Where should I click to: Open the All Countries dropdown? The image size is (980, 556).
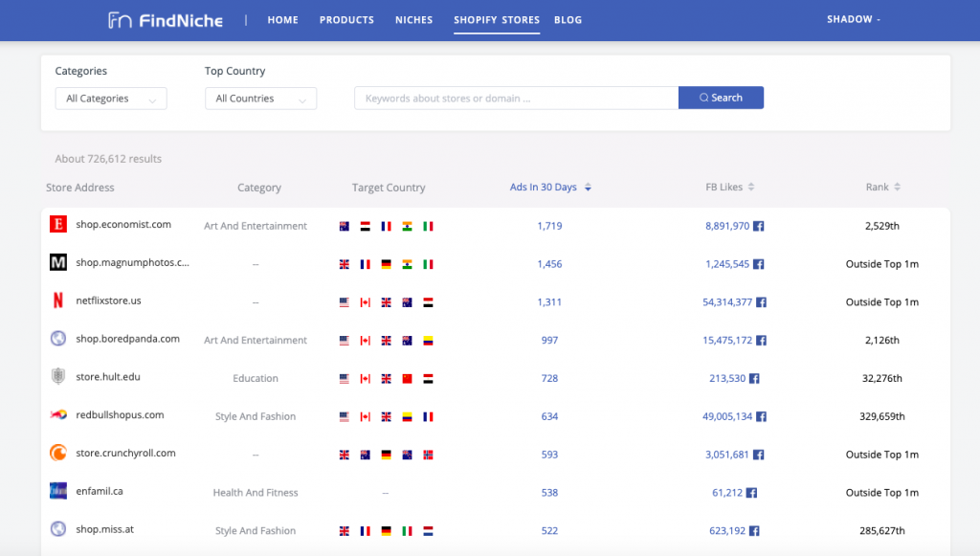(260, 99)
